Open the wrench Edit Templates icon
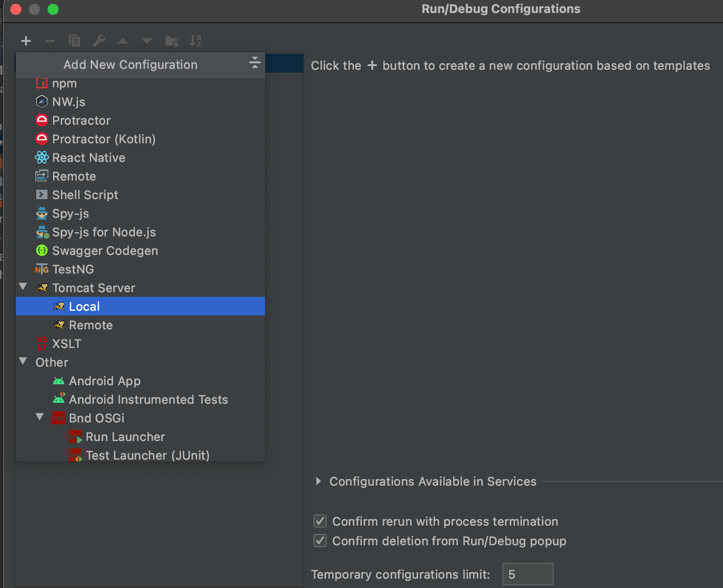 pos(99,41)
